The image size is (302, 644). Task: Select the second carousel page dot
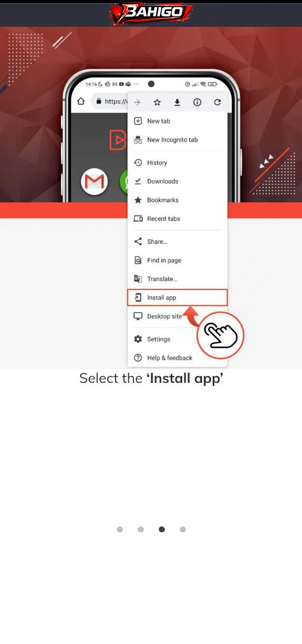141,529
